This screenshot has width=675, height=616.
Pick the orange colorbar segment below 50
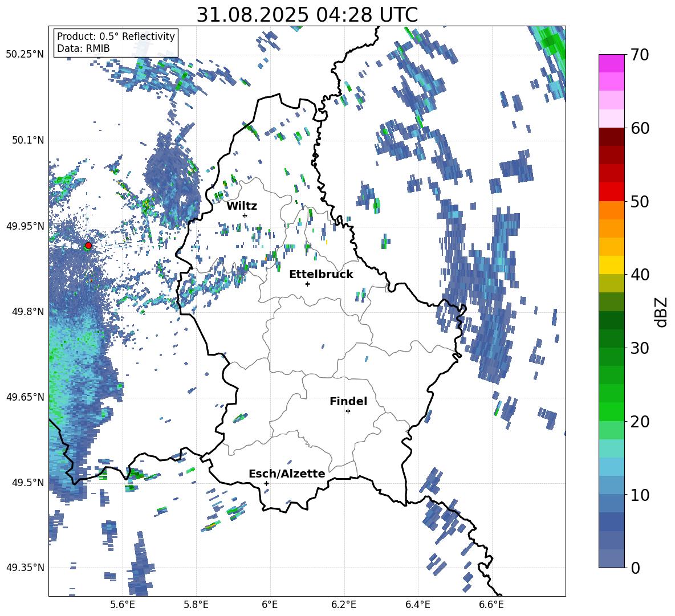(611, 210)
